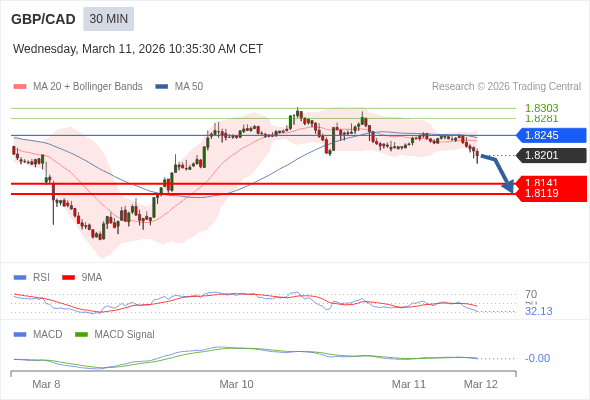
Task: Click the 9MA red legend swatch
Action: [x=68, y=278]
